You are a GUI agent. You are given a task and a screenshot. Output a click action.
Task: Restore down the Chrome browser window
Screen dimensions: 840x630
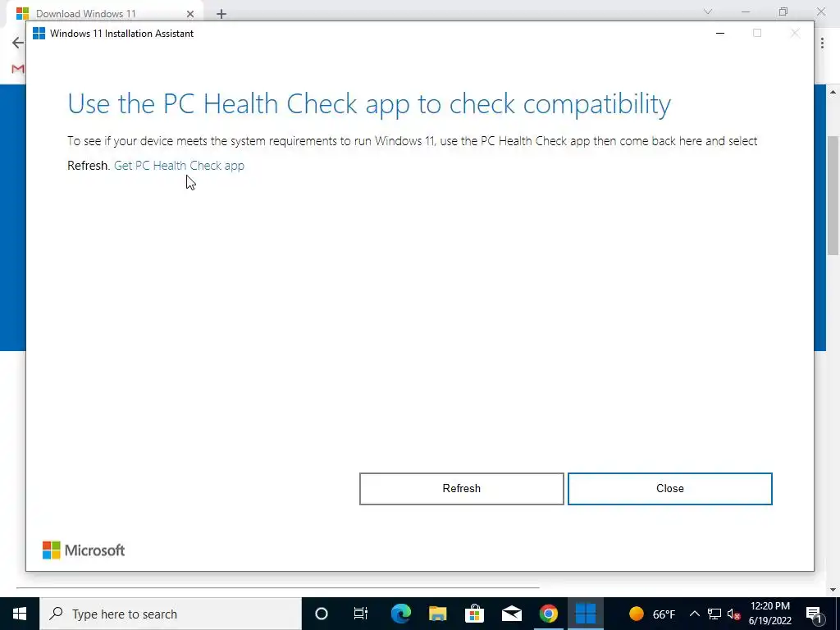783,11
